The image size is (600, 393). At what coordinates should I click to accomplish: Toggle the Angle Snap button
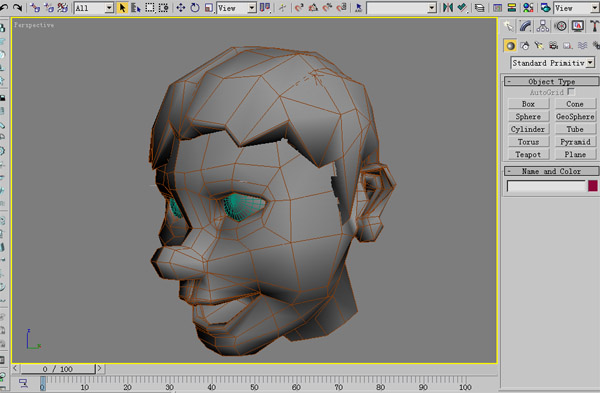pos(313,7)
